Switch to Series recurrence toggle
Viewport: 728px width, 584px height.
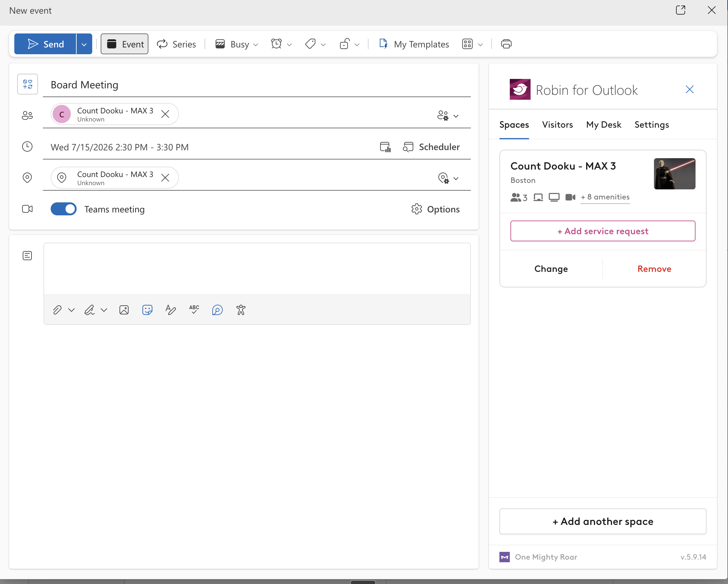[176, 44]
